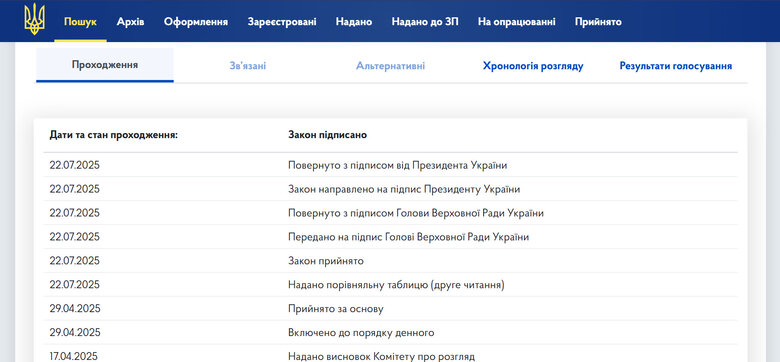Select Зареєстровані in the navigation bar
This screenshot has width=780, height=362.
tap(282, 22)
